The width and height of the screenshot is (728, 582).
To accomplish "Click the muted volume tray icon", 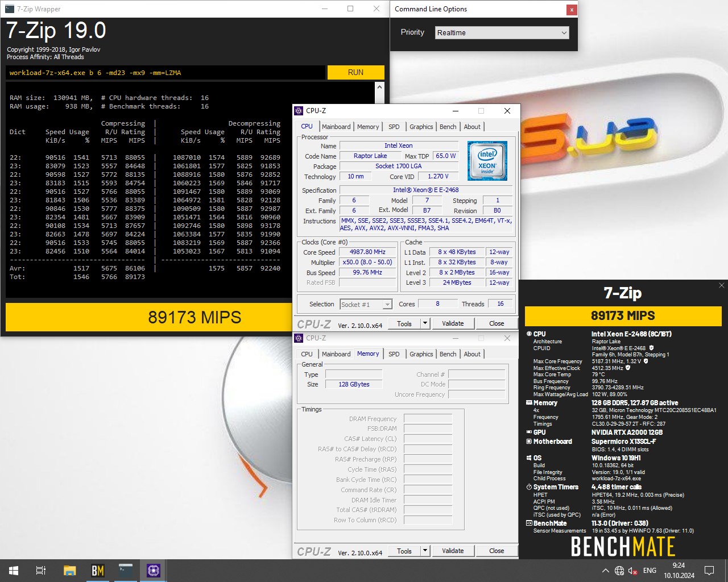I will [632, 571].
